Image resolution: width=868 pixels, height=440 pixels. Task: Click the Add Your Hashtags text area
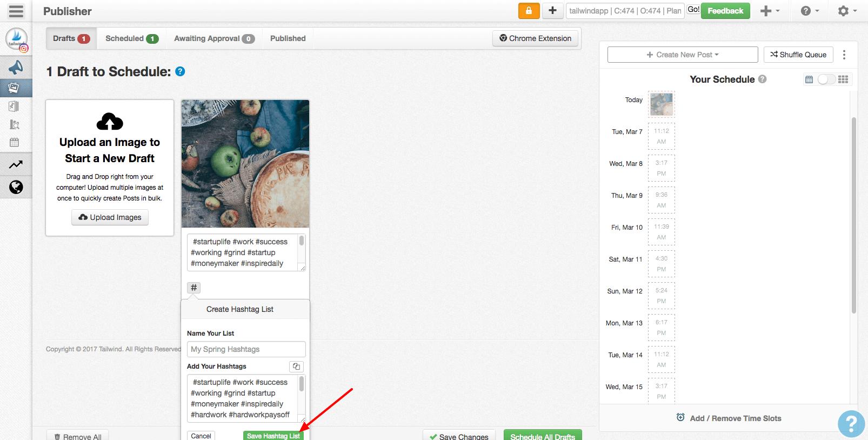pyautogui.click(x=246, y=398)
